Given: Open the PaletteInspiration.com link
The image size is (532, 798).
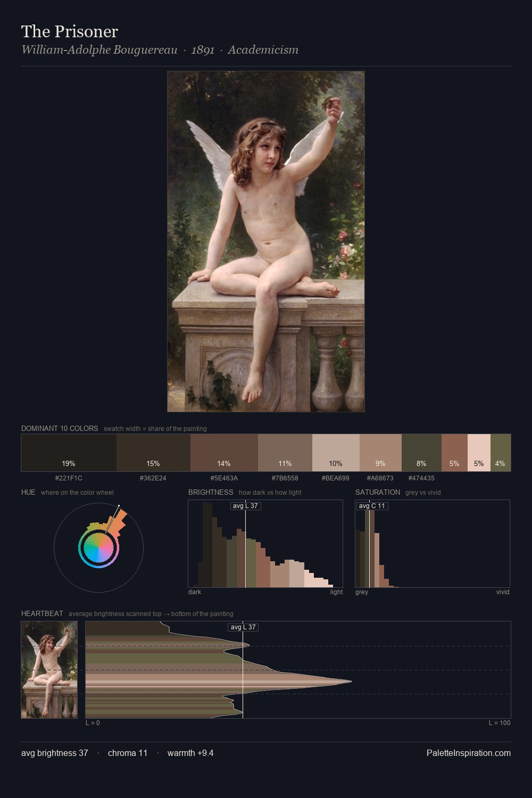Looking at the screenshot, I should pos(469,753).
